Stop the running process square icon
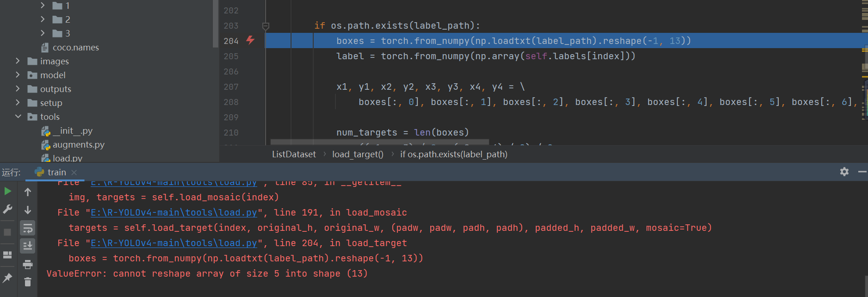The image size is (868, 297). pos(7,232)
